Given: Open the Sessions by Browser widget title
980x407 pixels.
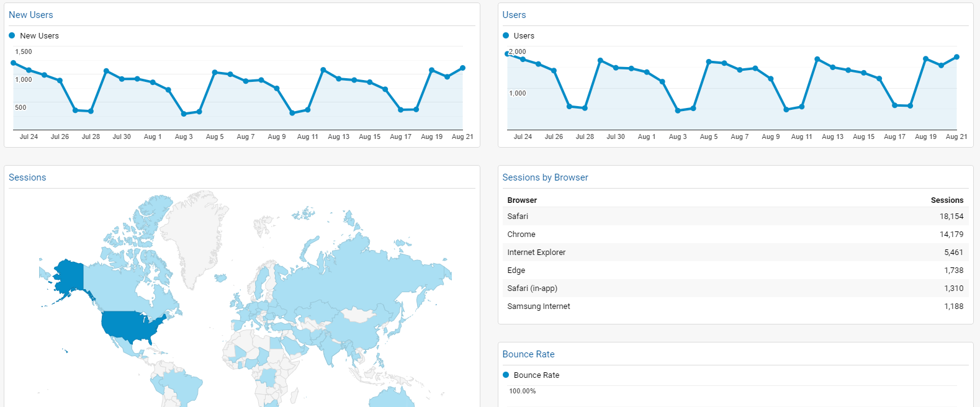Looking at the screenshot, I should coord(545,177).
